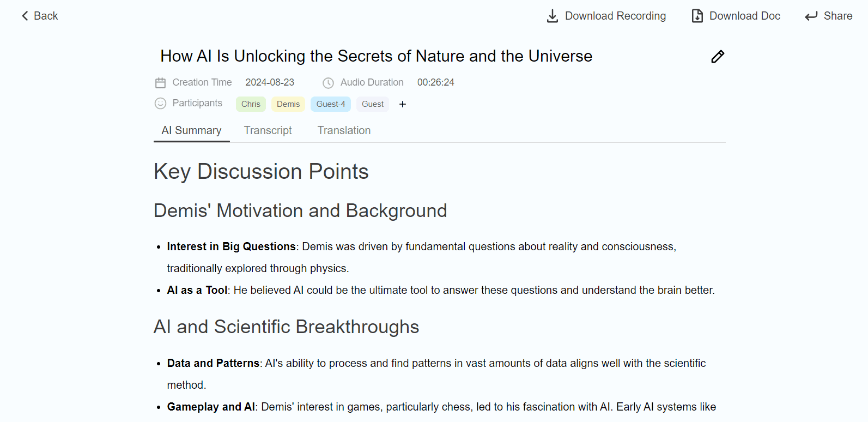Click the back chevron icon

coord(25,16)
